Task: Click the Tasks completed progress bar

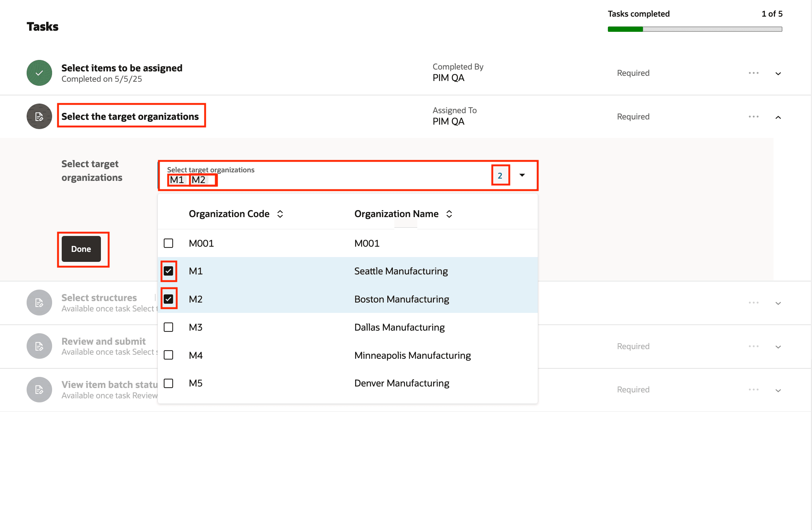Action: pyautogui.click(x=694, y=29)
